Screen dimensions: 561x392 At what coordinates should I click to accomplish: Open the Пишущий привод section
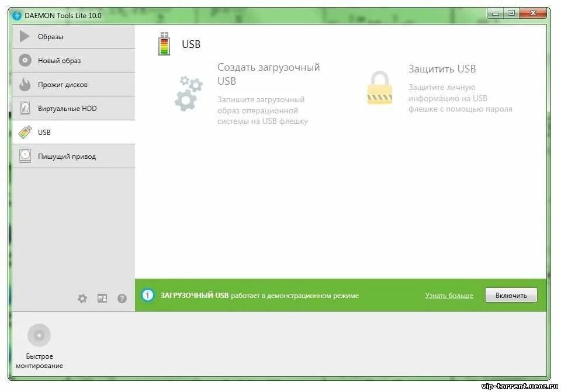tap(74, 157)
